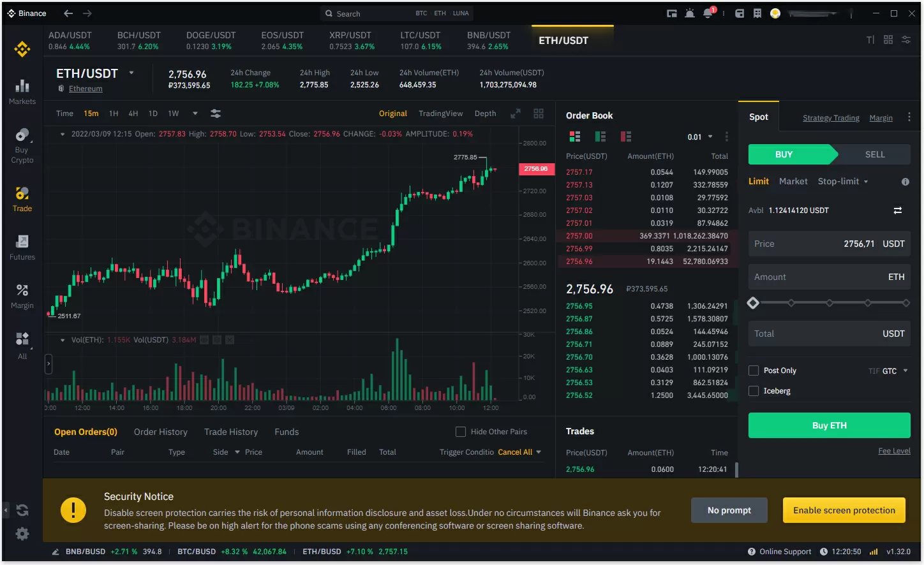Image resolution: width=924 pixels, height=565 pixels.
Task: Click the Amount ETH input field
Action: (830, 277)
